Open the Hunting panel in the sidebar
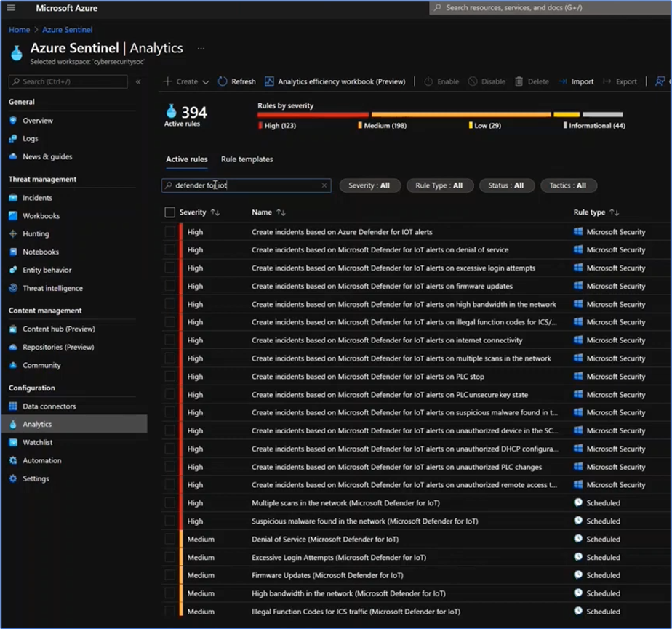Viewport: 672px width, 629px height. [35, 233]
